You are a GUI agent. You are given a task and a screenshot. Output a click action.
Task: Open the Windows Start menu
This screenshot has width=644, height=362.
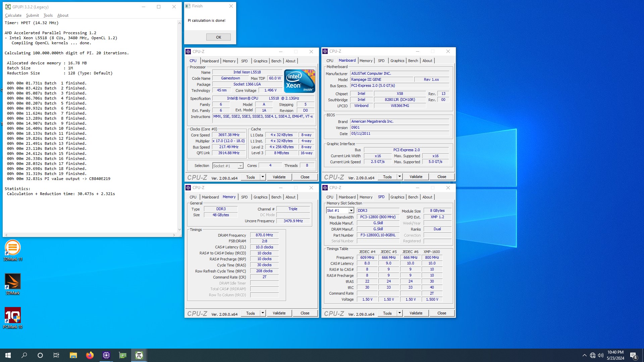coord(8,355)
